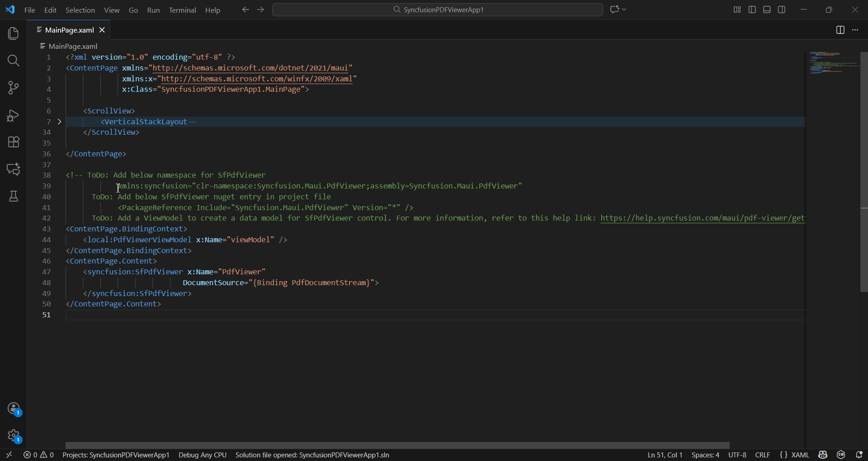Click the folded code ellipsis on line 7
This screenshot has width=868, height=461.
click(x=193, y=122)
